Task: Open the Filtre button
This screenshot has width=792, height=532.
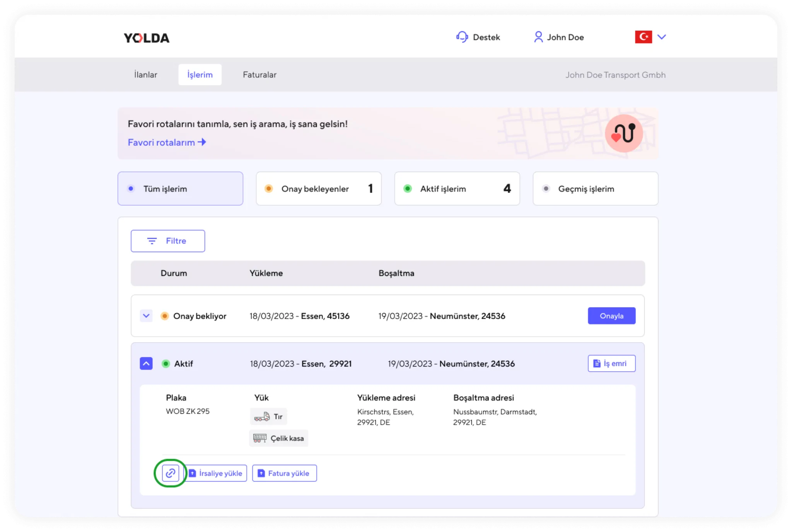Action: coord(168,241)
